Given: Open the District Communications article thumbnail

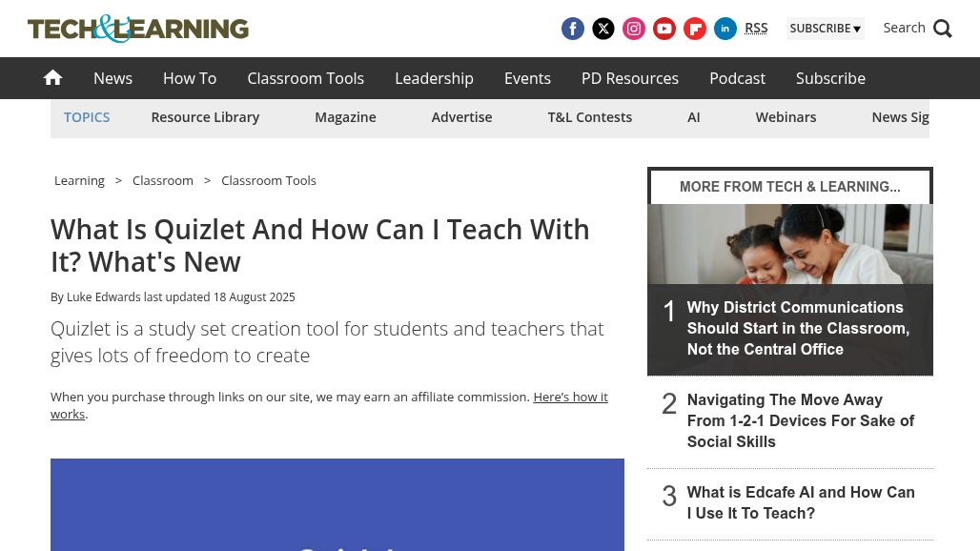Looking at the screenshot, I should (790, 244).
